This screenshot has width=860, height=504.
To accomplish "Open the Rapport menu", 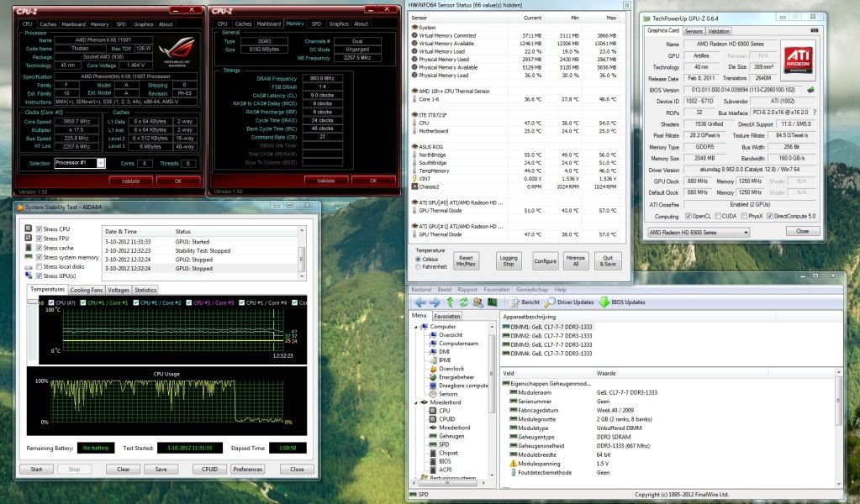I will pyautogui.click(x=467, y=289).
